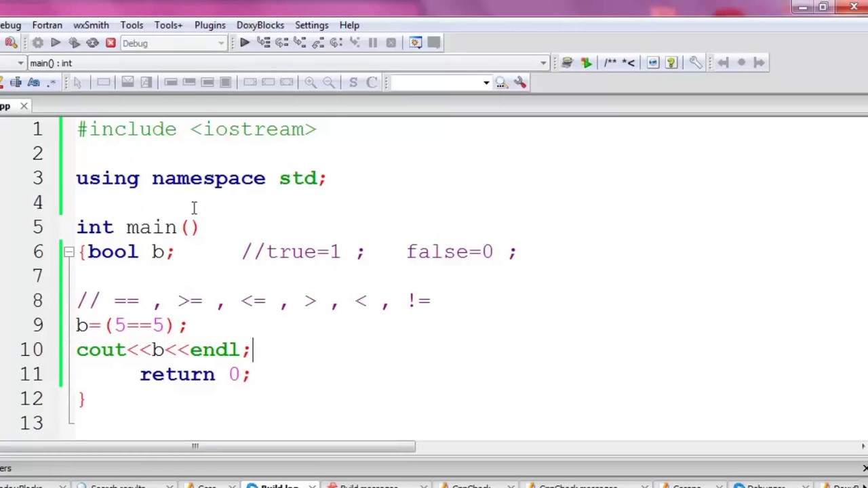Screen dimensions: 868x488
Task: Open the Fortran menu
Action: (x=47, y=25)
